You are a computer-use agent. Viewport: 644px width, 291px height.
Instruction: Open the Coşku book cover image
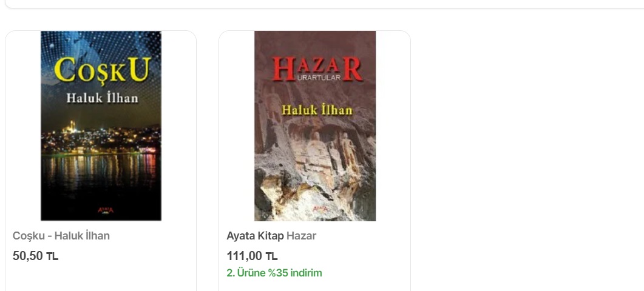pos(101,125)
